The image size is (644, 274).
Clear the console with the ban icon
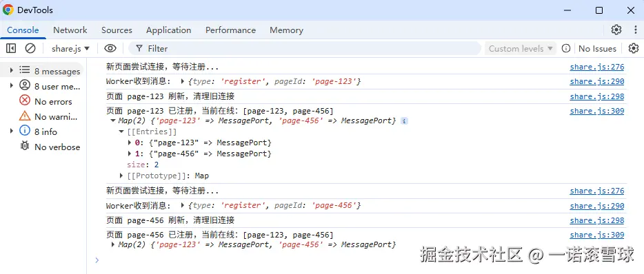30,48
